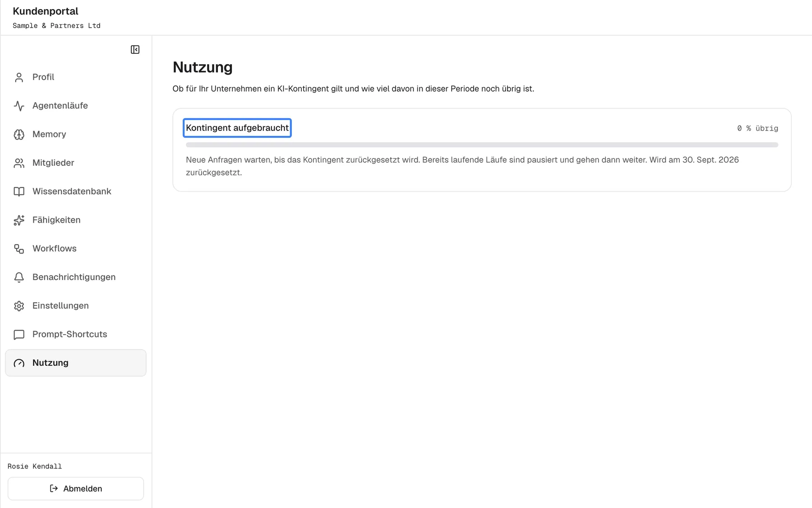Click the Mitglieder people icon
Viewport: 812px width, 508px height.
[x=19, y=163]
